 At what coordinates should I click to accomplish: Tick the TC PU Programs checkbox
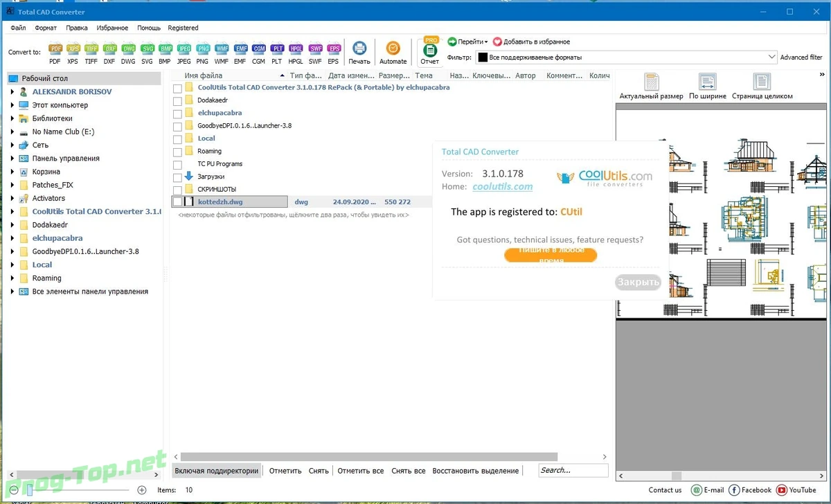[178, 164]
